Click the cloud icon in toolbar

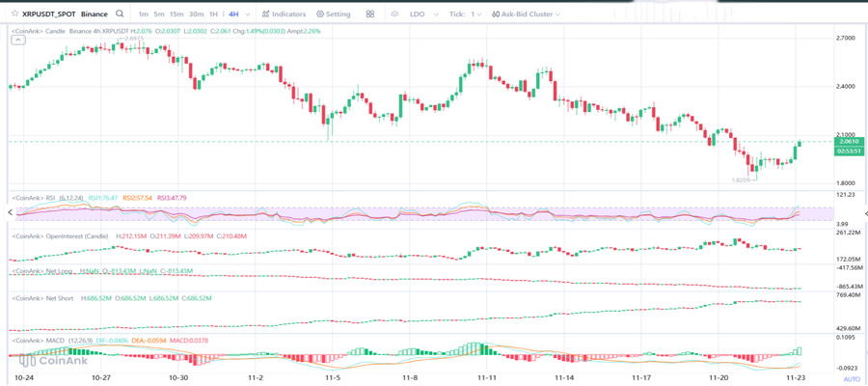tap(394, 14)
